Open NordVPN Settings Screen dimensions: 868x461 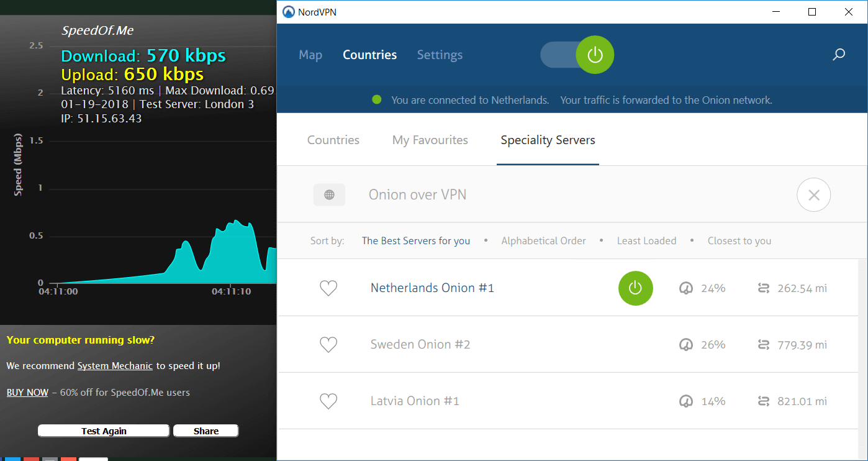pos(440,55)
